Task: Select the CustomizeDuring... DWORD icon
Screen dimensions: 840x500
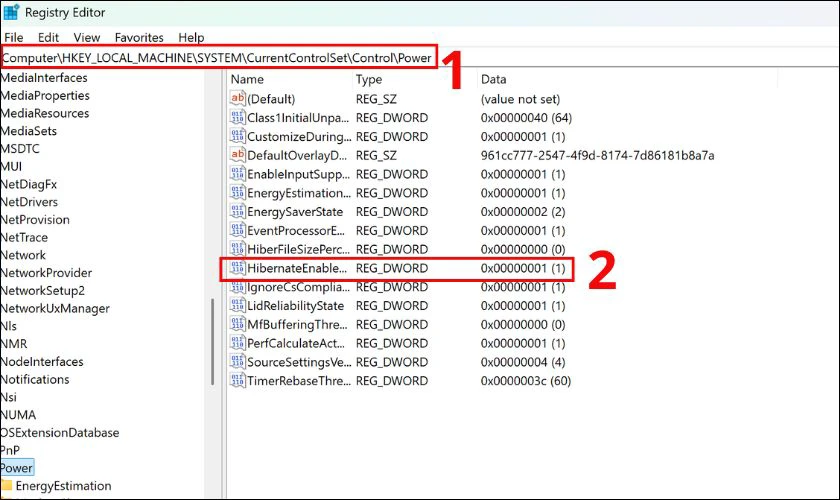Action: coord(237,136)
